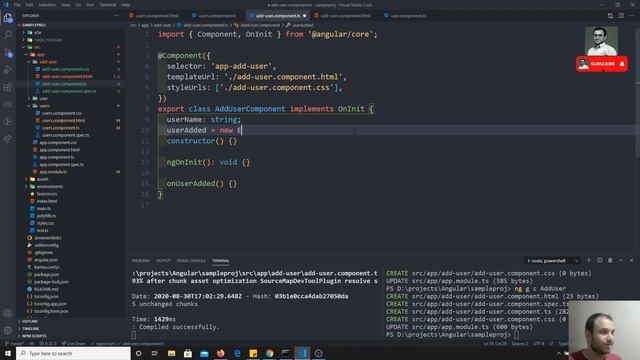Viewport: 640px width, 360px height.
Task: Open Chrome from the taskbar
Action: 269,353
